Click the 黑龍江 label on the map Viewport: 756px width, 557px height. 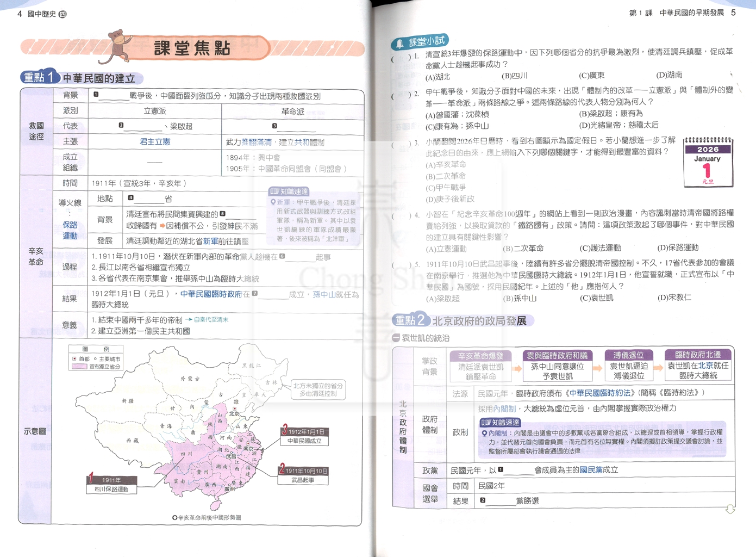(x=252, y=366)
